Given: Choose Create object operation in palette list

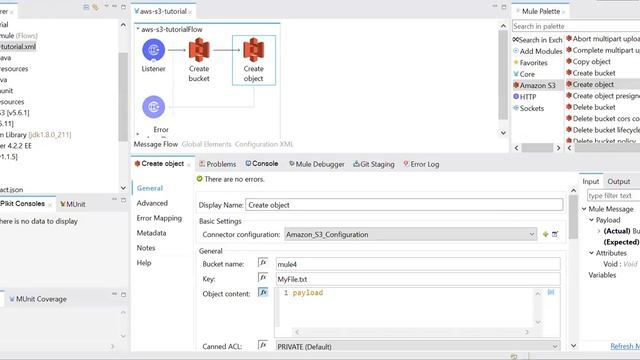Looking at the screenshot, I should (590, 84).
